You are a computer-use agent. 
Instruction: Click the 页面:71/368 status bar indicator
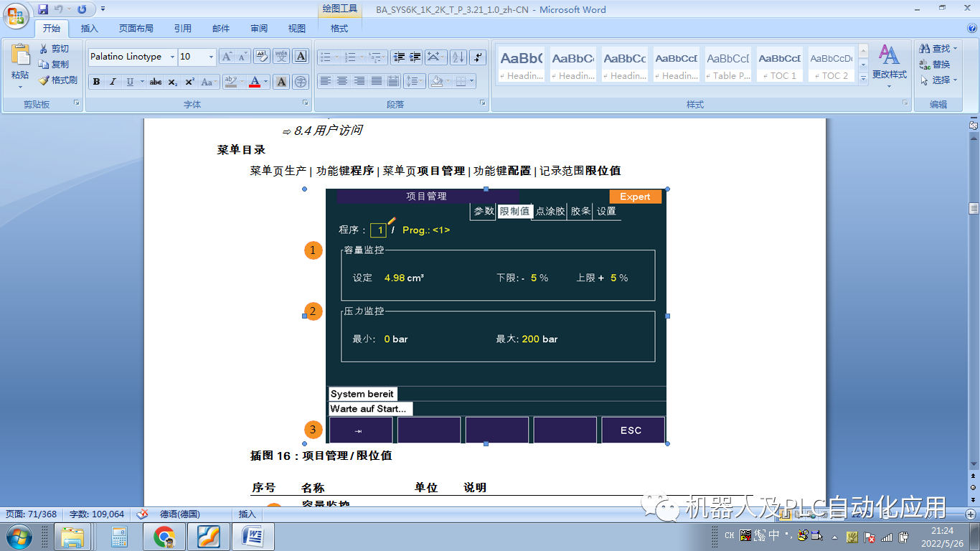pyautogui.click(x=29, y=514)
